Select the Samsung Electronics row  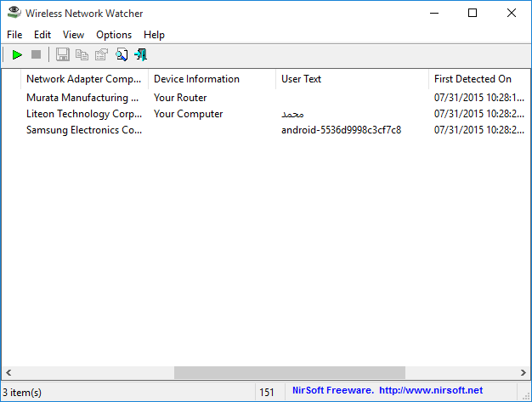(x=266, y=130)
